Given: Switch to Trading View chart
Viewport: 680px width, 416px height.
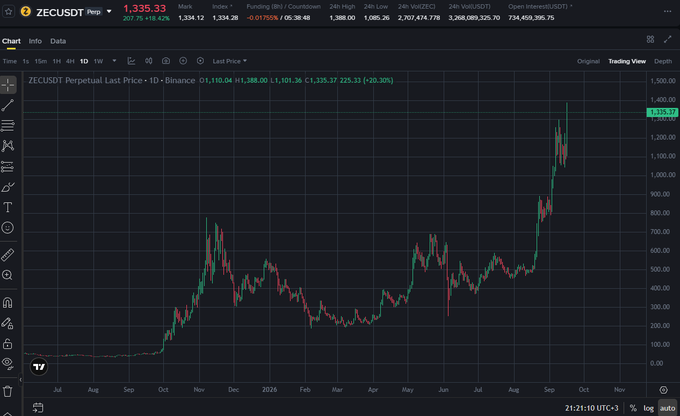Looking at the screenshot, I should (627, 61).
